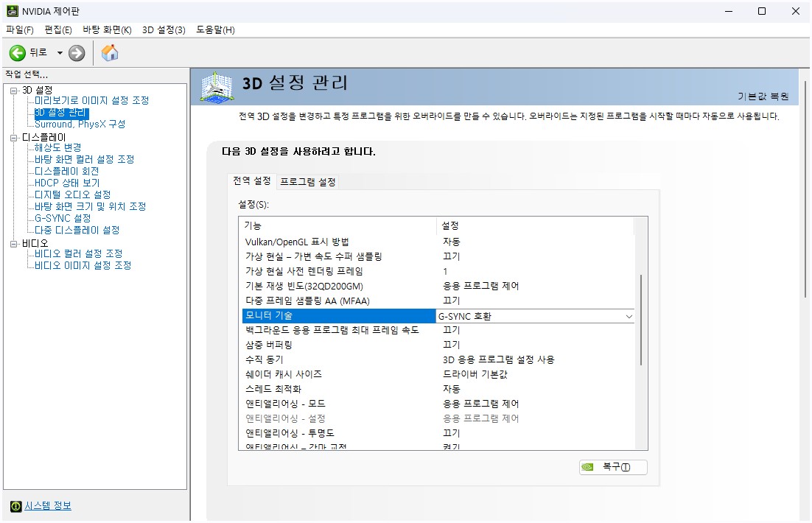Open 해상도 변경 page

[57, 147]
